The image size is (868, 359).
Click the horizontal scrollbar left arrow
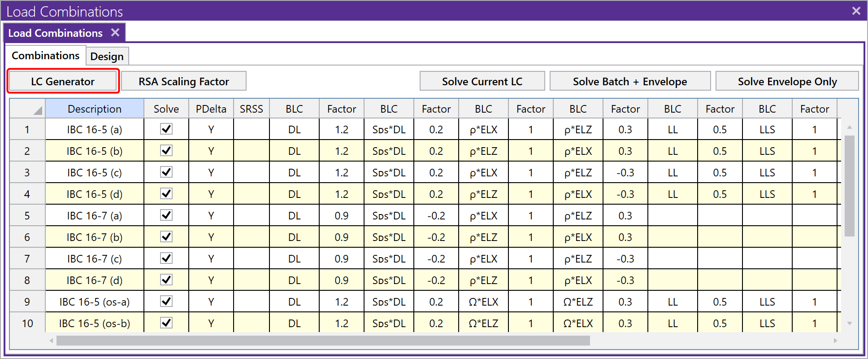click(x=51, y=341)
